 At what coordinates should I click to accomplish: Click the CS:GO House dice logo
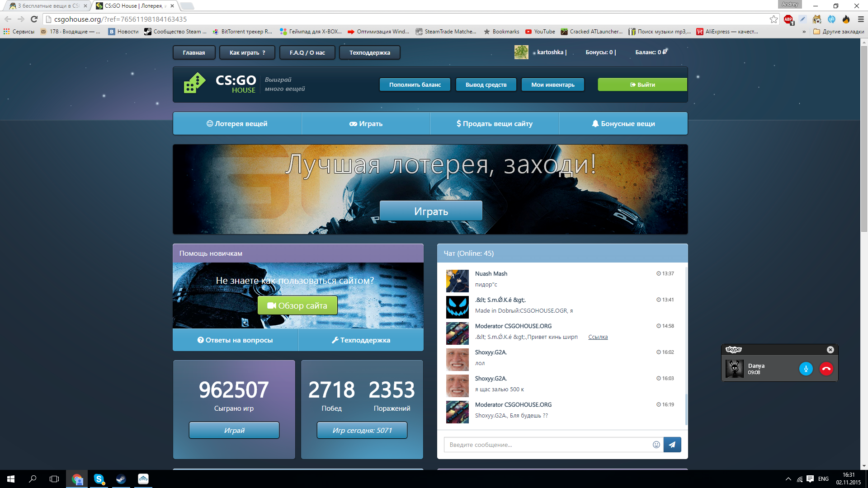pyautogui.click(x=194, y=84)
